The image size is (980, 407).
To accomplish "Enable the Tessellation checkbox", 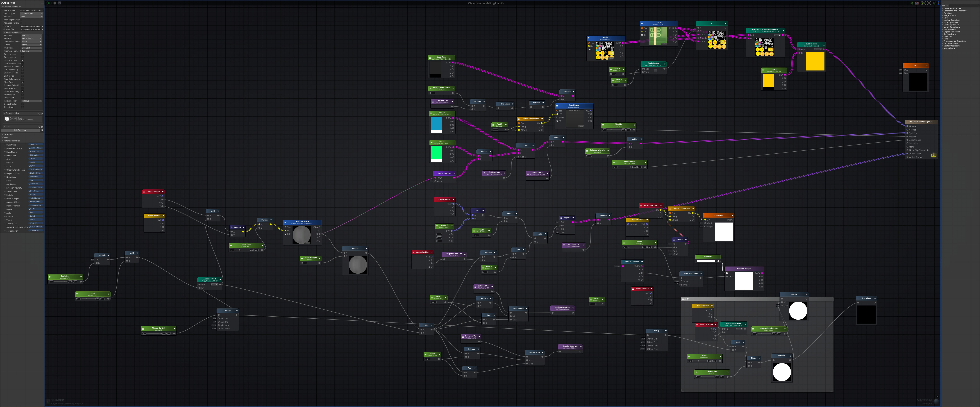I will [x=22, y=95].
